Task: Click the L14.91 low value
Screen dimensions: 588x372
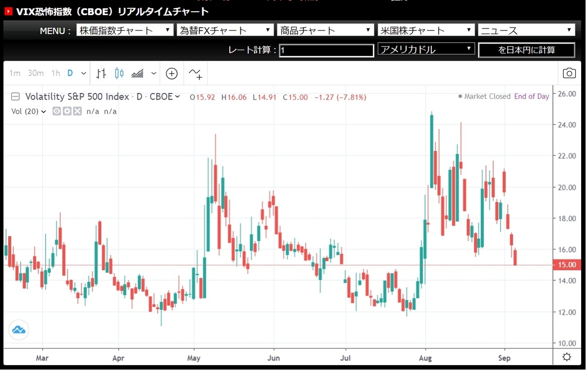Action: click(x=265, y=97)
